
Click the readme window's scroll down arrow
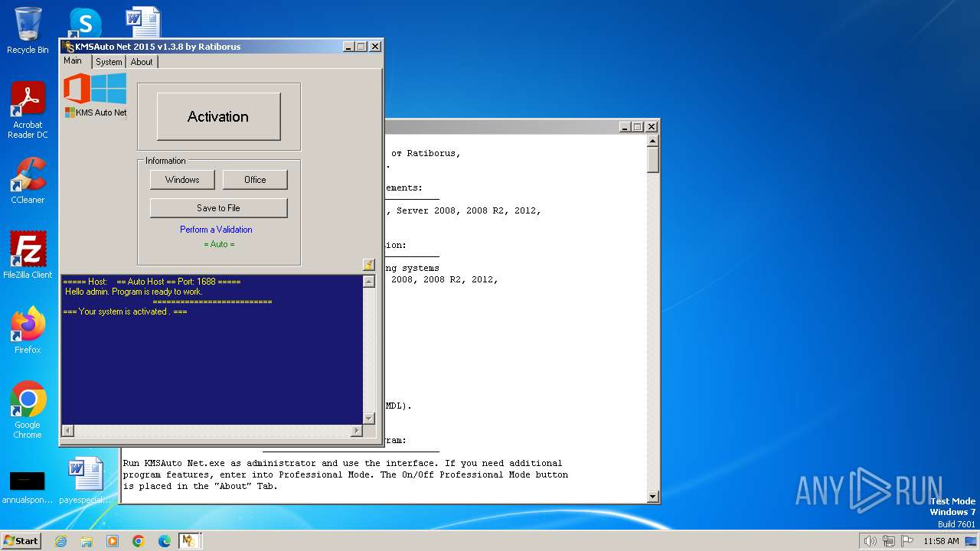click(653, 497)
